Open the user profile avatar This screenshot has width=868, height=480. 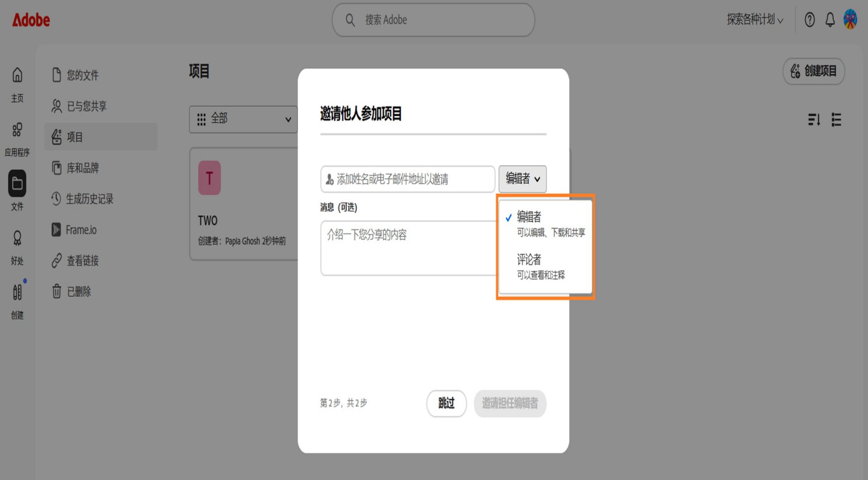850,19
